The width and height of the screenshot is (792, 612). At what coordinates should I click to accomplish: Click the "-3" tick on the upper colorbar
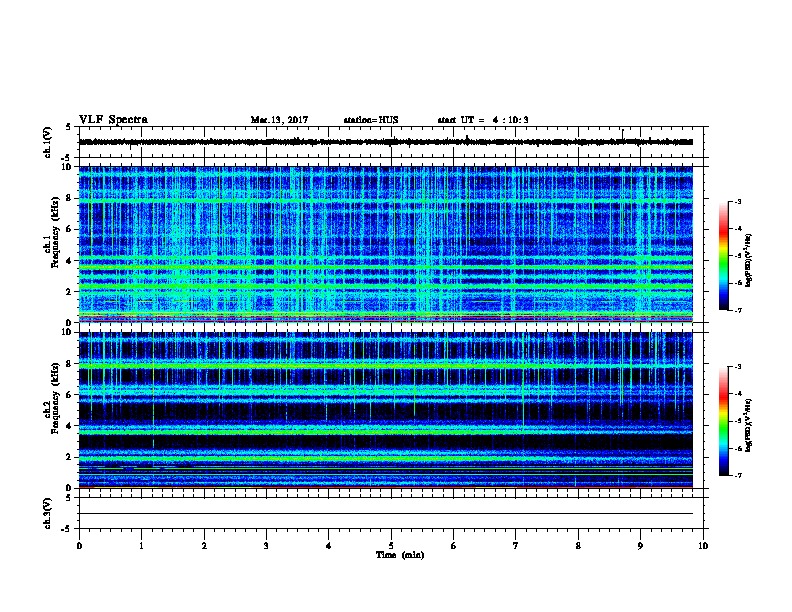pos(738,201)
